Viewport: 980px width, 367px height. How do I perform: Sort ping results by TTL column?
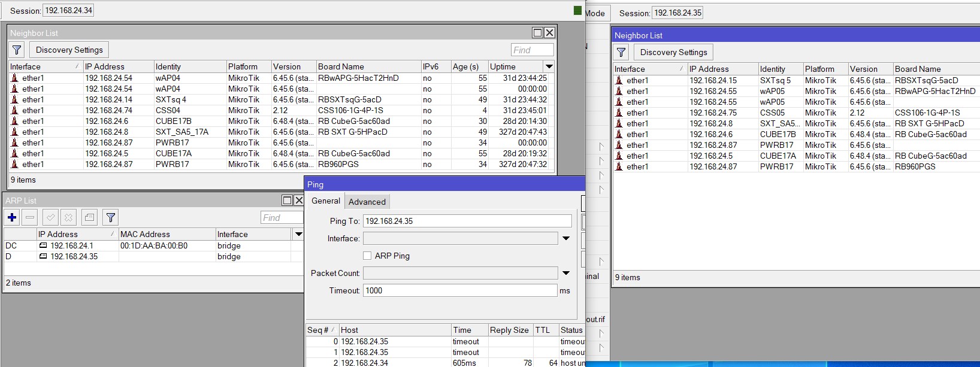click(546, 330)
